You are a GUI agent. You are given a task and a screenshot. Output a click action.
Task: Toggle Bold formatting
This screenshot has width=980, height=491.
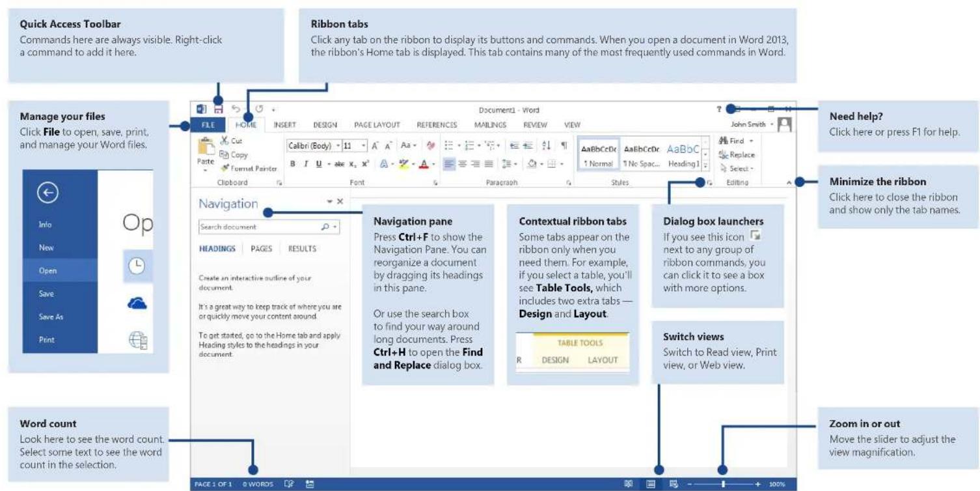click(x=293, y=164)
